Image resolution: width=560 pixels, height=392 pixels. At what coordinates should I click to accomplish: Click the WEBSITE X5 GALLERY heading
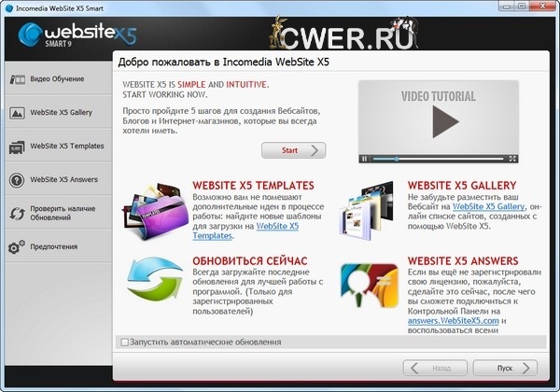tap(462, 186)
